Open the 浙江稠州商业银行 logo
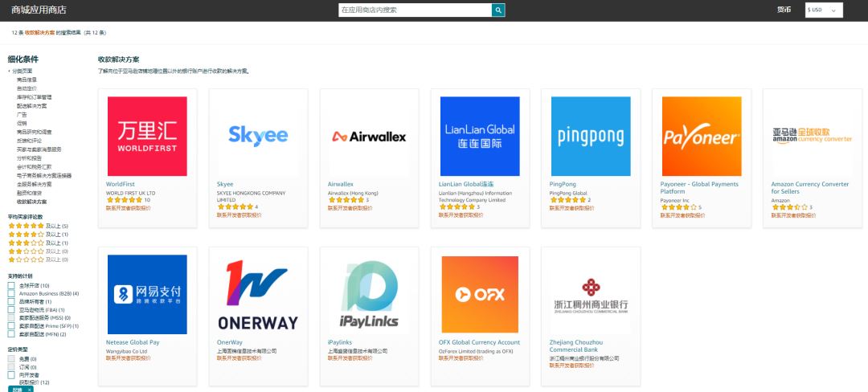The image size is (868, 392). click(x=591, y=294)
